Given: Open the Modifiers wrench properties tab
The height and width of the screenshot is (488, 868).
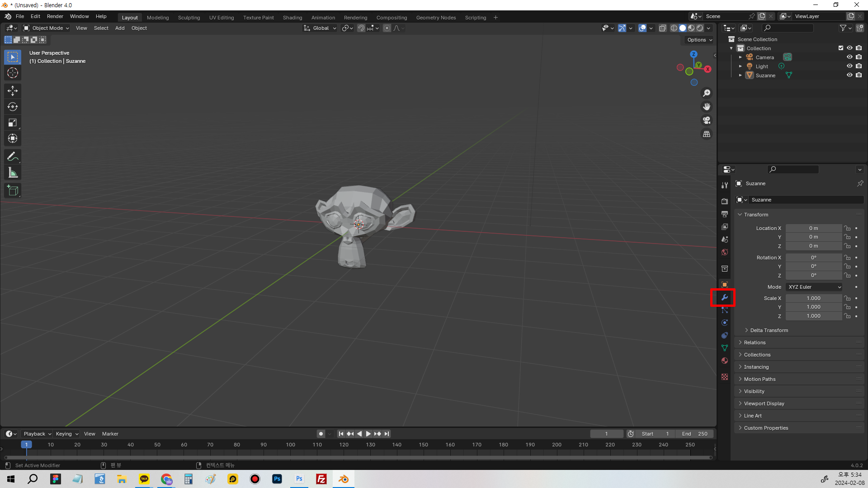Looking at the screenshot, I should coord(725,297).
